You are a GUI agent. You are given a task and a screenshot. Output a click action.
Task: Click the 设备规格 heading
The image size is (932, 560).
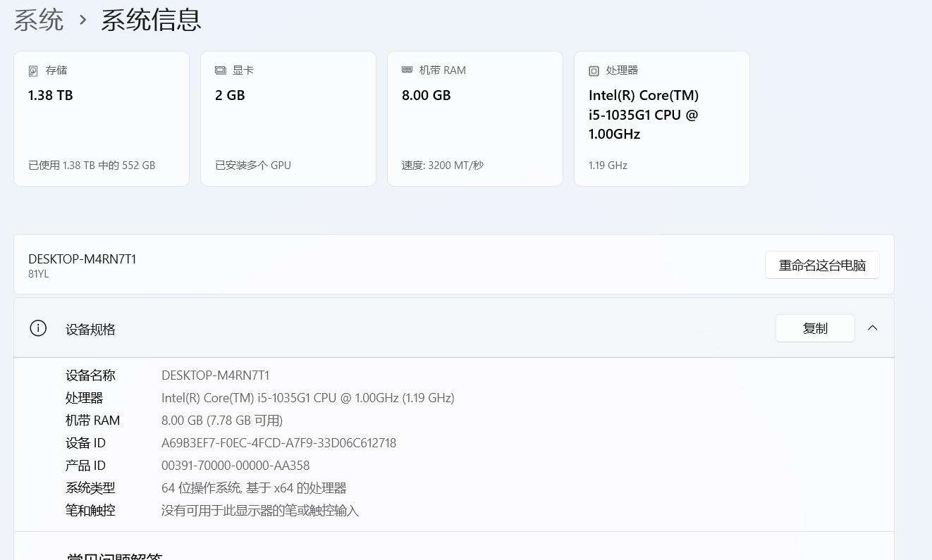[x=90, y=329]
